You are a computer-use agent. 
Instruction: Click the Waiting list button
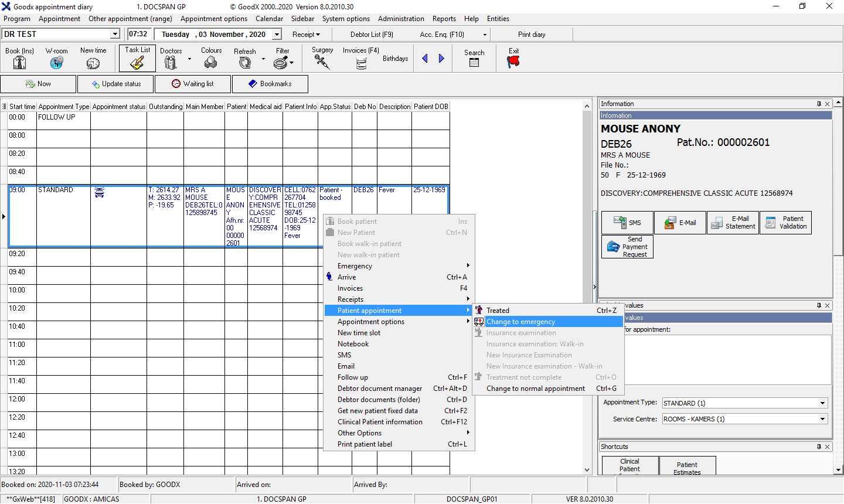coord(193,84)
